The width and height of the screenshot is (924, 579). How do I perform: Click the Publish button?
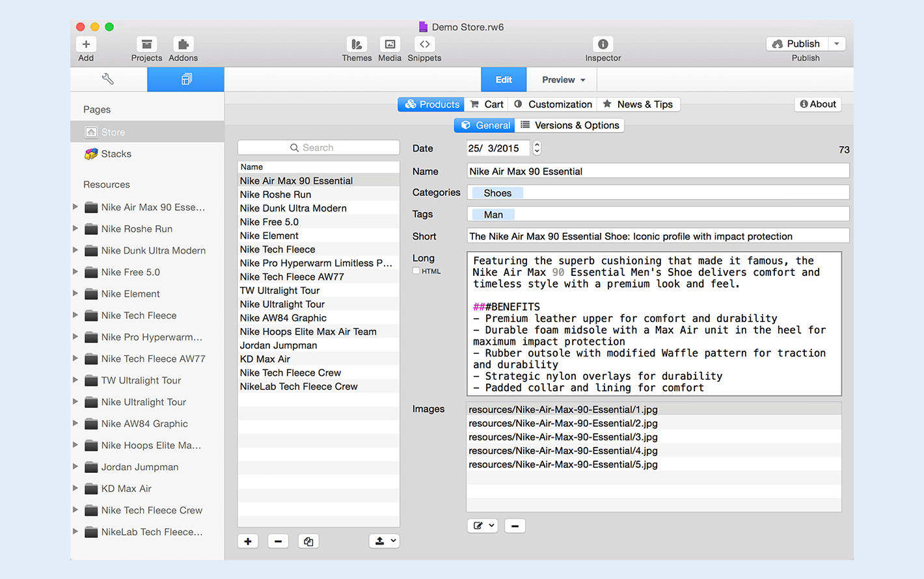click(797, 44)
